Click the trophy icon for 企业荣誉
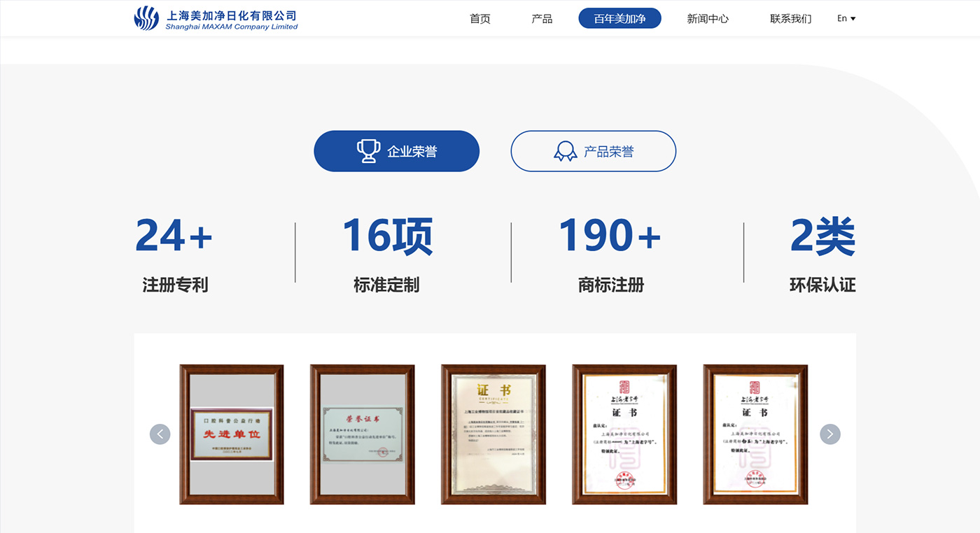980x533 pixels. pyautogui.click(x=368, y=151)
